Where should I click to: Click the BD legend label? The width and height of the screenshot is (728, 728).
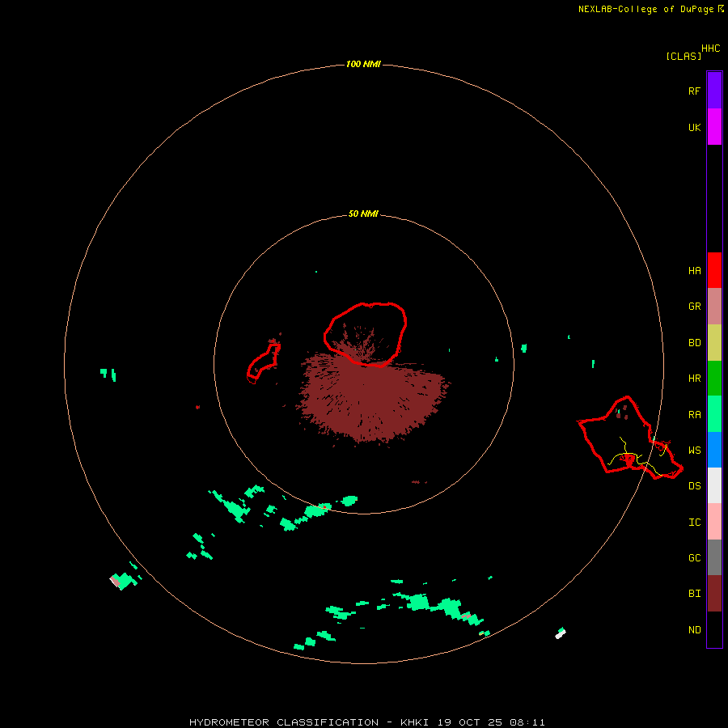coord(694,343)
